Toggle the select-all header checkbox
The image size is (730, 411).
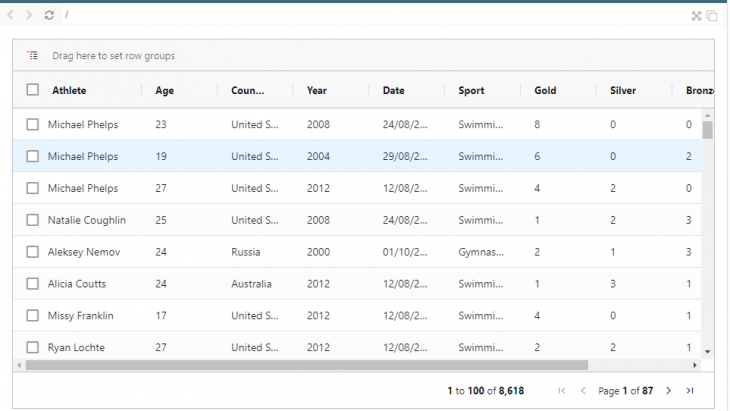(33, 89)
